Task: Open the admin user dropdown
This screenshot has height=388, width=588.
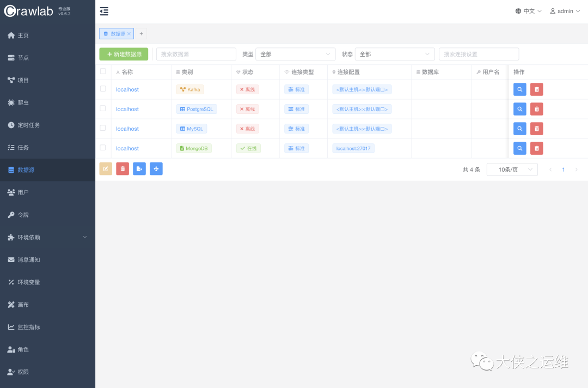Action: (565, 11)
